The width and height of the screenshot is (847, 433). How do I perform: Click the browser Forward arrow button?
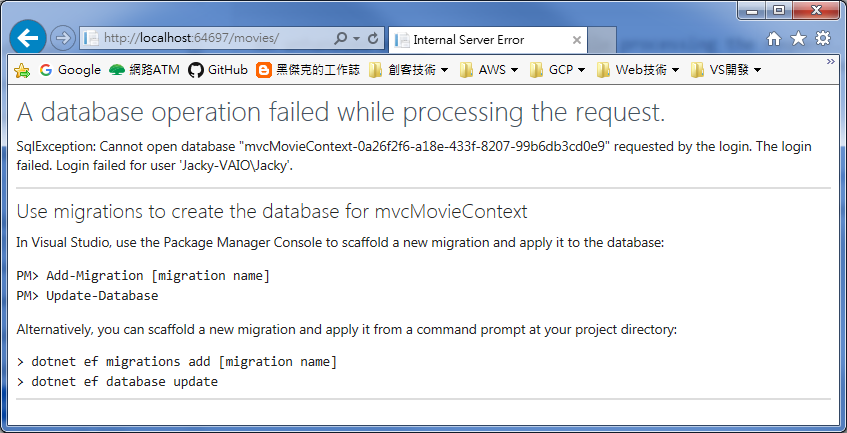(x=62, y=38)
